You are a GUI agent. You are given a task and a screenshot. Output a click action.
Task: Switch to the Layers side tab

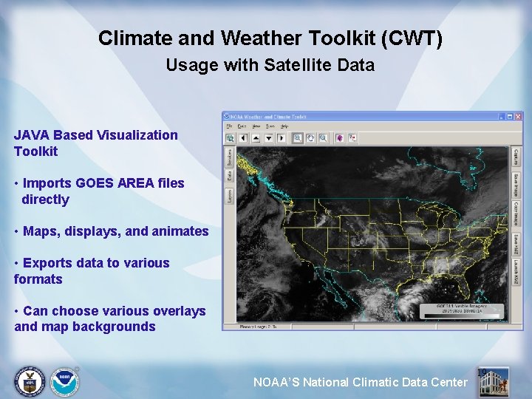click(x=229, y=196)
